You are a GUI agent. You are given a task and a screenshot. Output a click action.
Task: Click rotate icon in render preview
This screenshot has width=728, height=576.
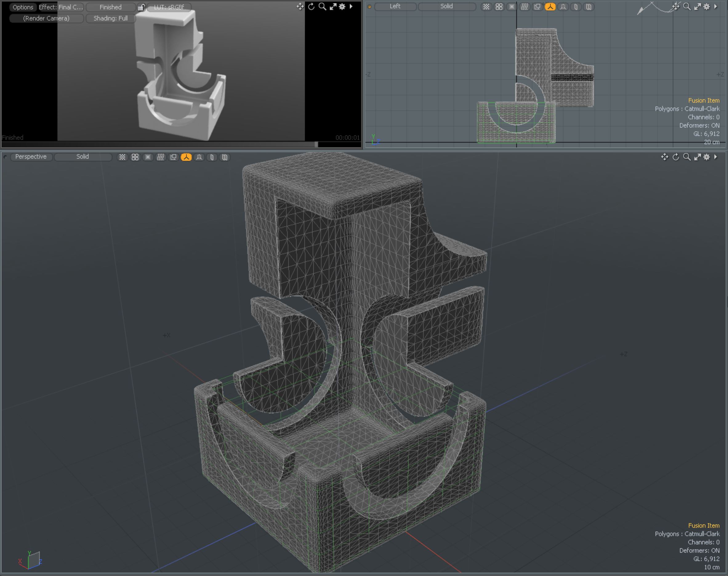pyautogui.click(x=311, y=6)
